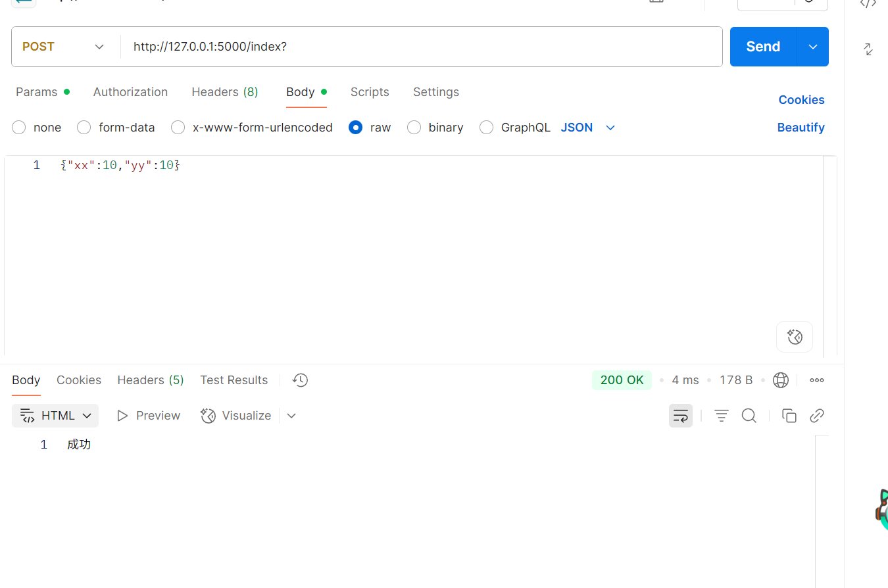The width and height of the screenshot is (888, 588).
Task: Toggle word wrap in response pane
Action: (x=680, y=416)
